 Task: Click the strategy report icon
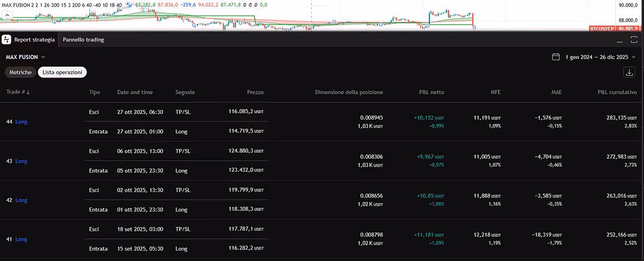pos(7,39)
